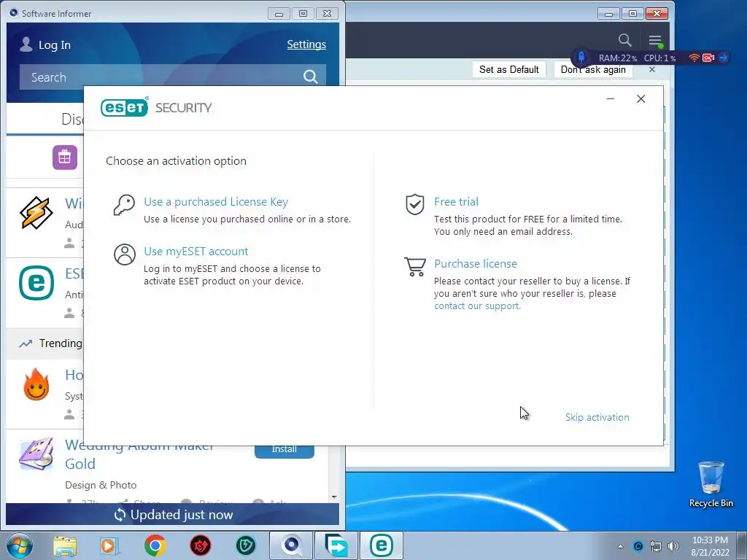Open the Recycle Bin desktop icon
This screenshot has height=560, width=747.
pos(711,484)
